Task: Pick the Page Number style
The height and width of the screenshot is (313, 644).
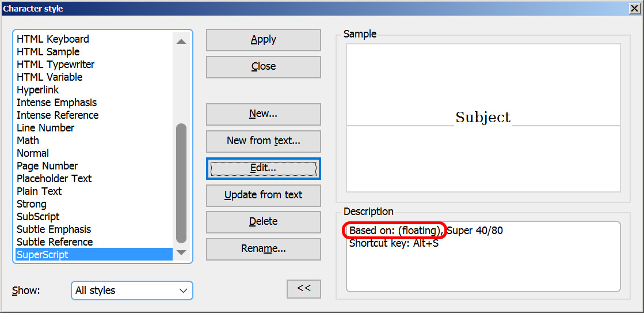Action: [47, 166]
